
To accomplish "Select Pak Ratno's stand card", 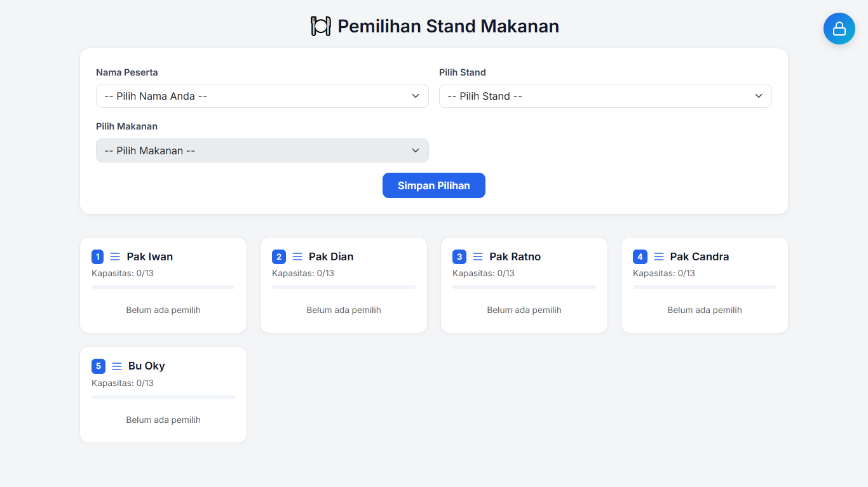I will pos(524,284).
